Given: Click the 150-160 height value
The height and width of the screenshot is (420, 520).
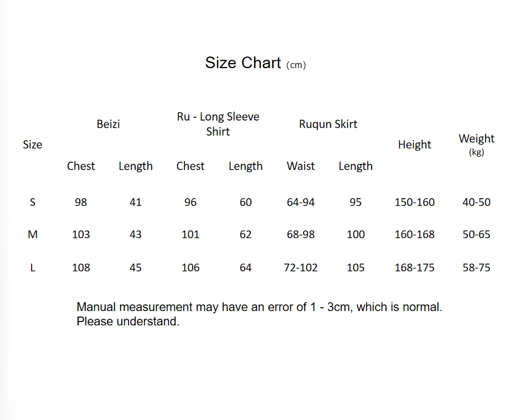Looking at the screenshot, I should click(414, 202).
